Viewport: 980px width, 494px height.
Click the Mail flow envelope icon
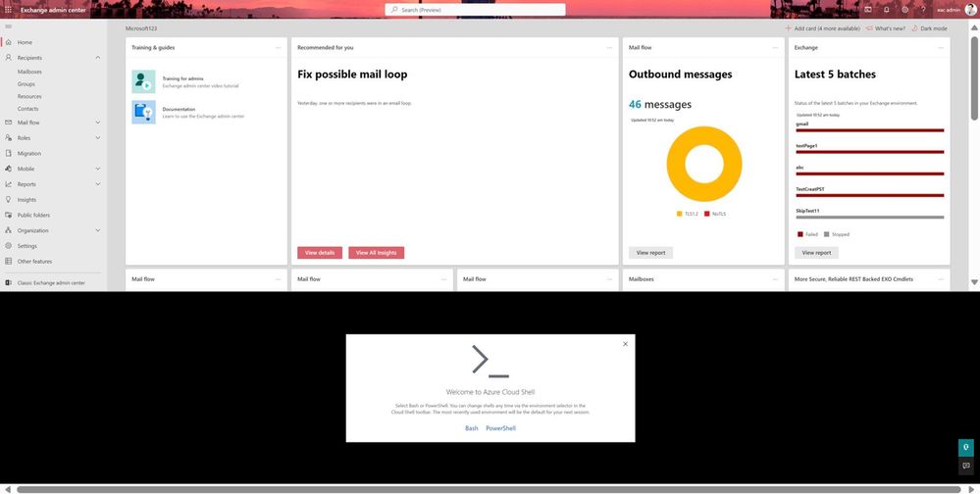pyautogui.click(x=8, y=123)
